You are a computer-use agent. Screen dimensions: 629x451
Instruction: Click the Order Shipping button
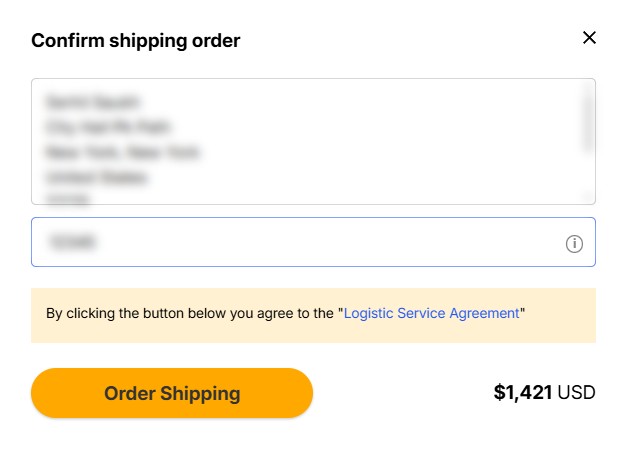coord(172,393)
